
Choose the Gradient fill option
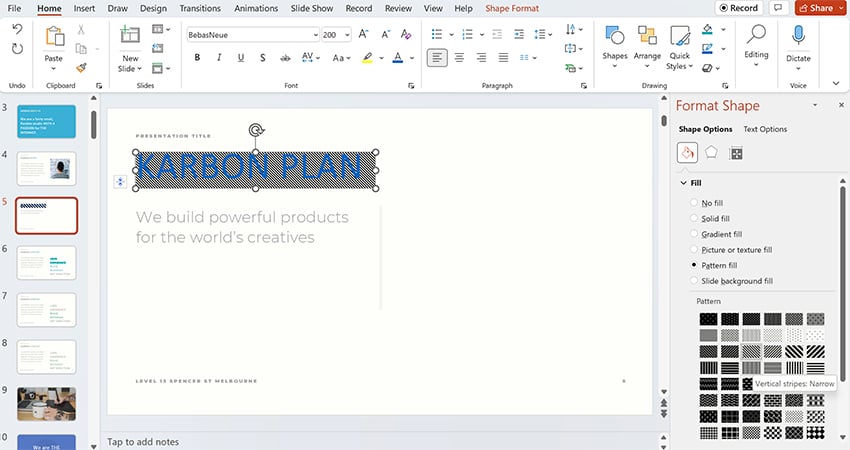[695, 234]
